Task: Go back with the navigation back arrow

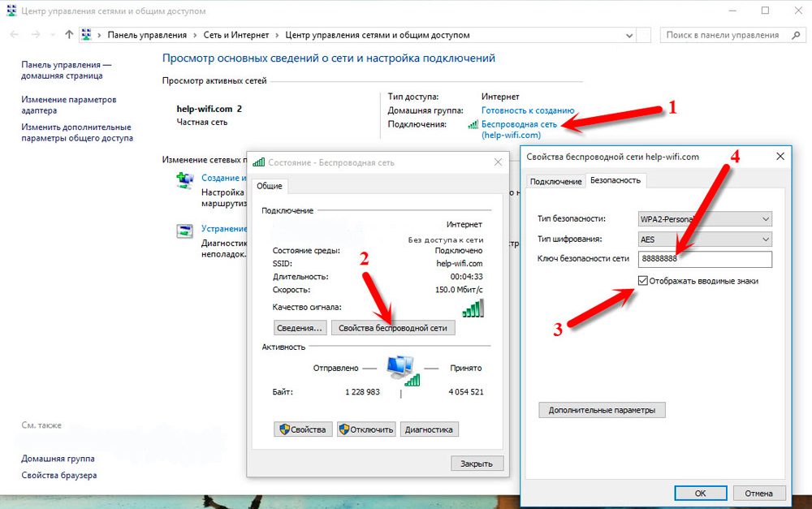Action: click(x=15, y=35)
